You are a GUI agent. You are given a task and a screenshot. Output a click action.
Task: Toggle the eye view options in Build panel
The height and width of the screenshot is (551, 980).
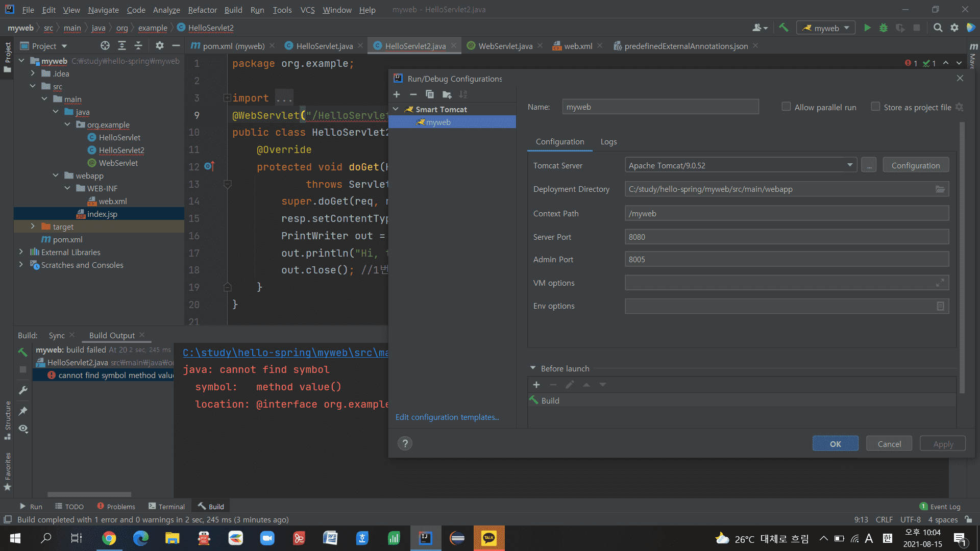23,429
